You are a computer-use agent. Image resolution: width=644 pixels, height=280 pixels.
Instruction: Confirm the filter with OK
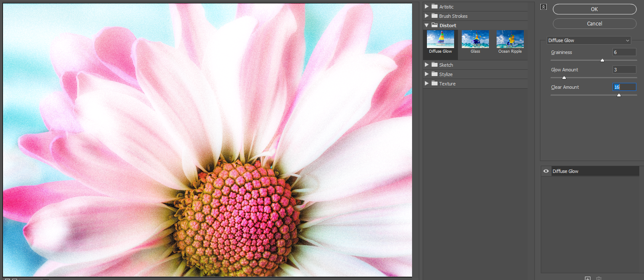tap(594, 9)
